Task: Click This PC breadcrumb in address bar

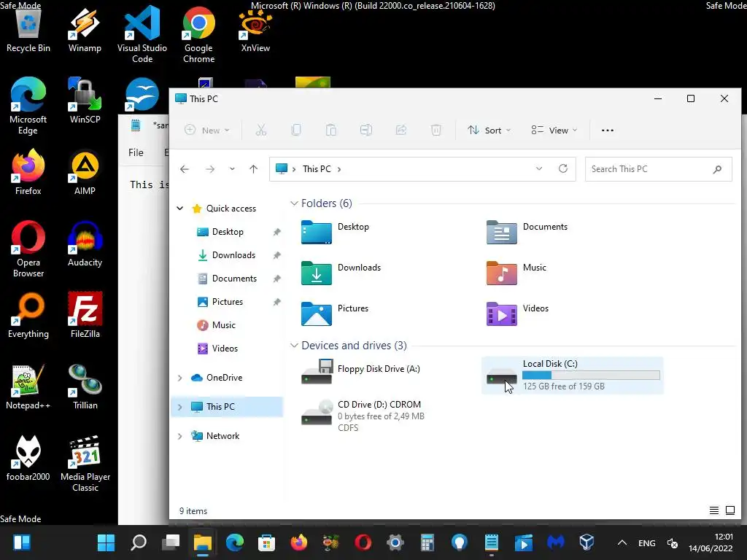Action: (317, 169)
